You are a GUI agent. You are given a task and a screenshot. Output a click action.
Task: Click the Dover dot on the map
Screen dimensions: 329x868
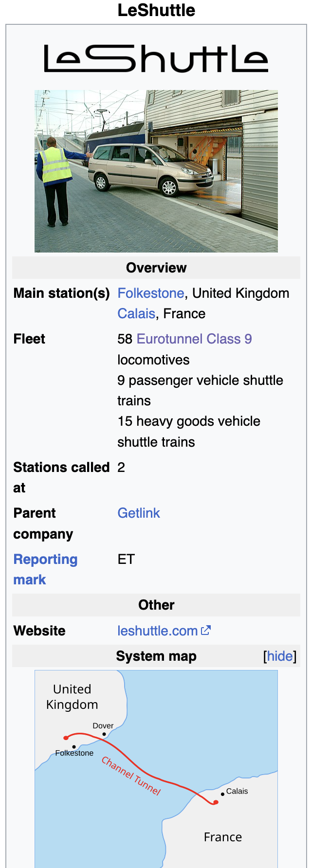pos(104,734)
